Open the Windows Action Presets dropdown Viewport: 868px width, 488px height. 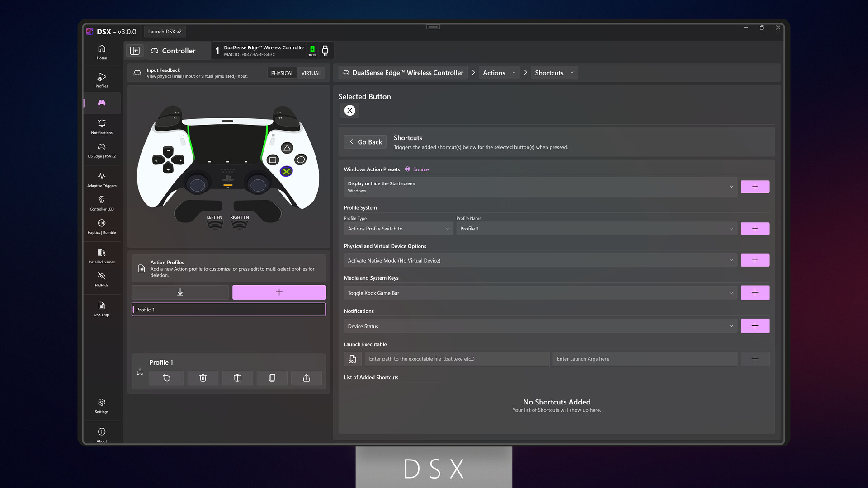pyautogui.click(x=540, y=187)
